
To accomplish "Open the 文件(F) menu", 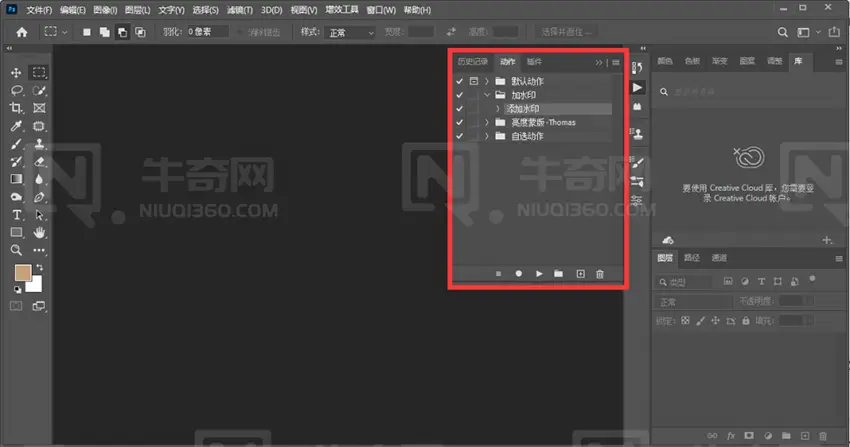I will (39, 10).
